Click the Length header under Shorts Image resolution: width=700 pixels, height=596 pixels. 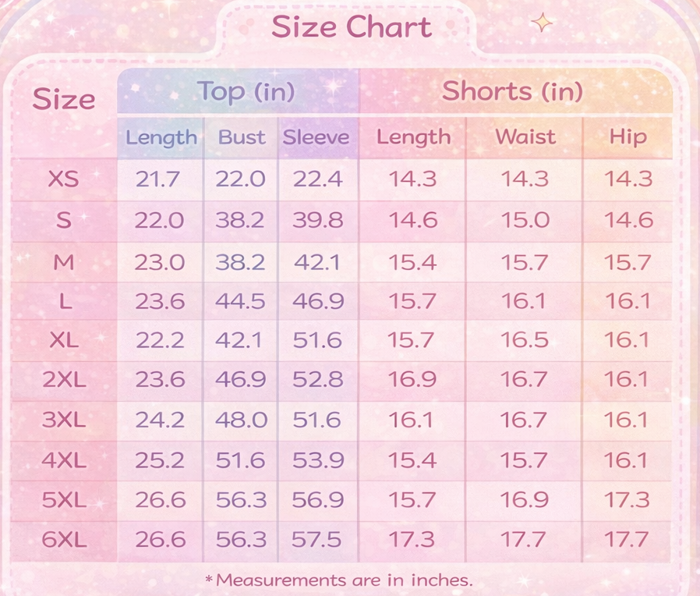pos(413,137)
